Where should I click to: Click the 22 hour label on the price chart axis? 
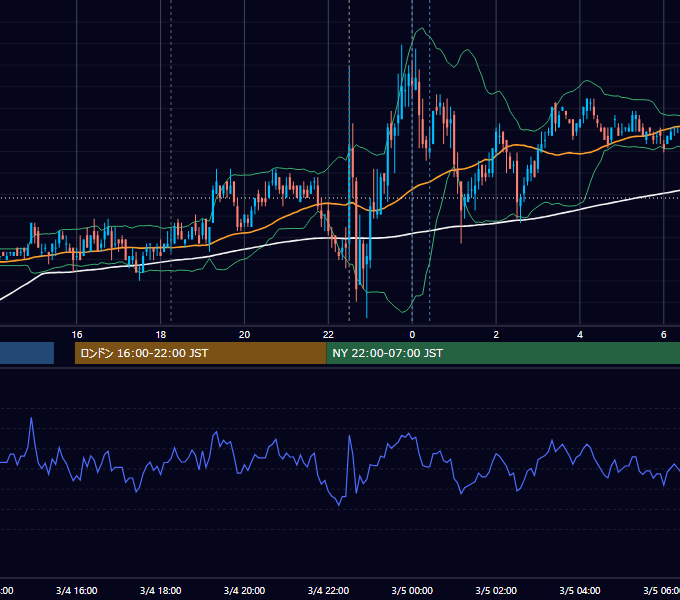328,335
